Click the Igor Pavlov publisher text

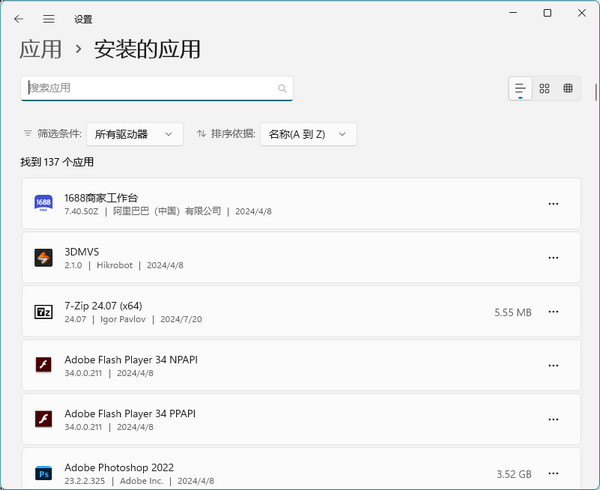(x=123, y=319)
